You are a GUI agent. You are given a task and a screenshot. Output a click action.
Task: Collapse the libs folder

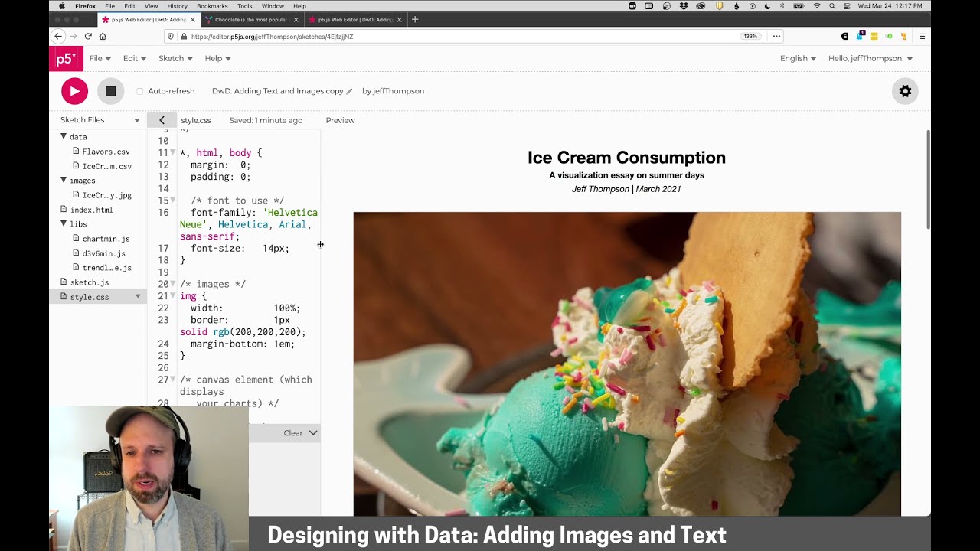(x=64, y=223)
